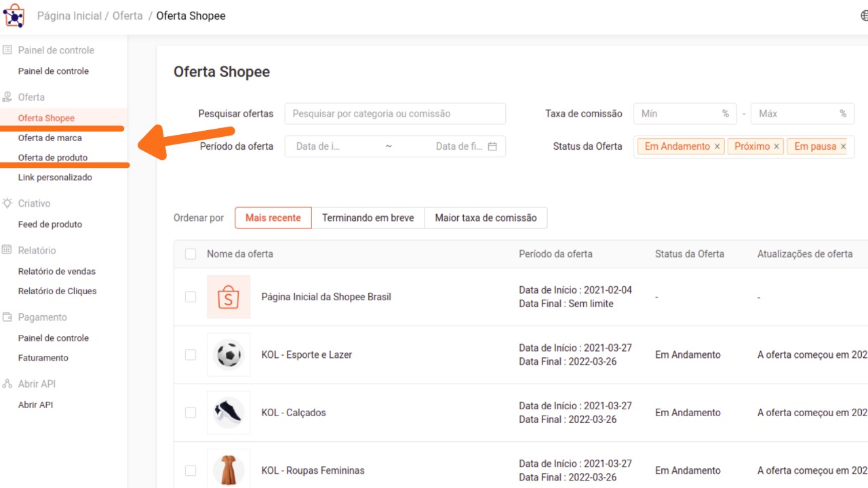Open offer KOL - Calçados
Image resolution: width=868 pixels, height=488 pixels.
click(x=294, y=413)
